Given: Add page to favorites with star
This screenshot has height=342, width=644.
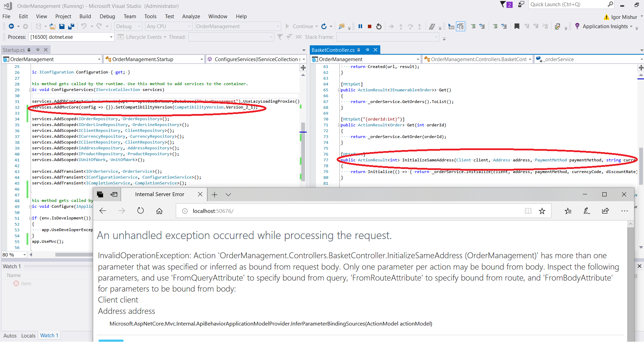Looking at the screenshot, I should point(542,211).
